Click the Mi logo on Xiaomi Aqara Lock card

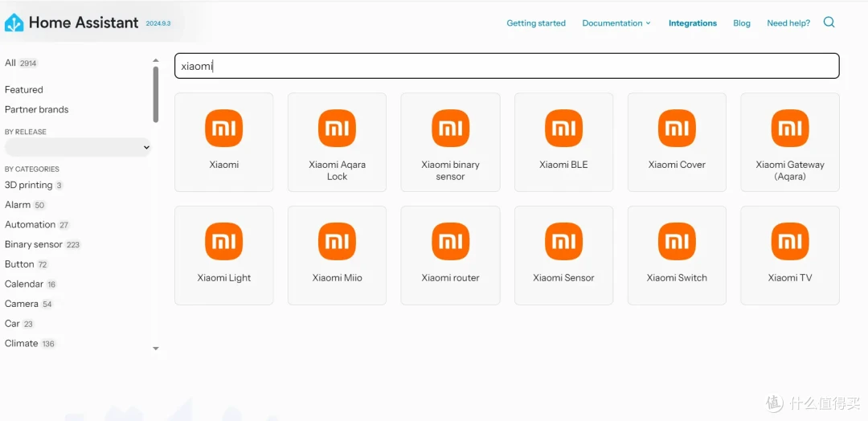click(x=337, y=129)
